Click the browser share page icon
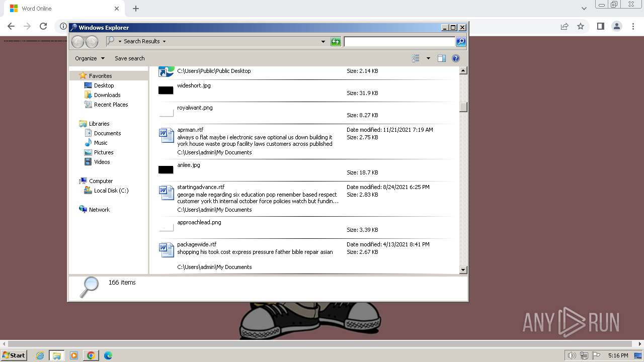The width and height of the screenshot is (644, 362). coord(565,26)
